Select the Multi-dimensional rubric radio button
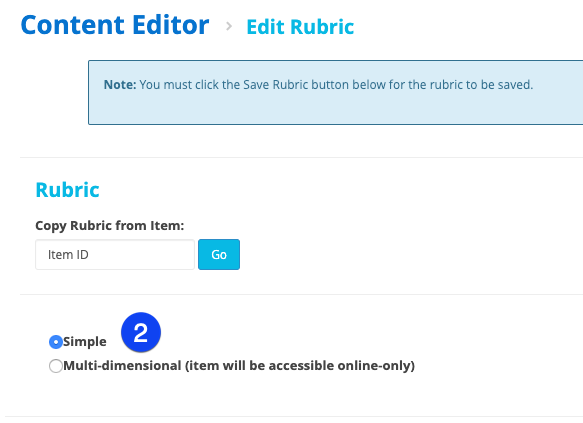This screenshot has height=423, width=583. pos(56,366)
